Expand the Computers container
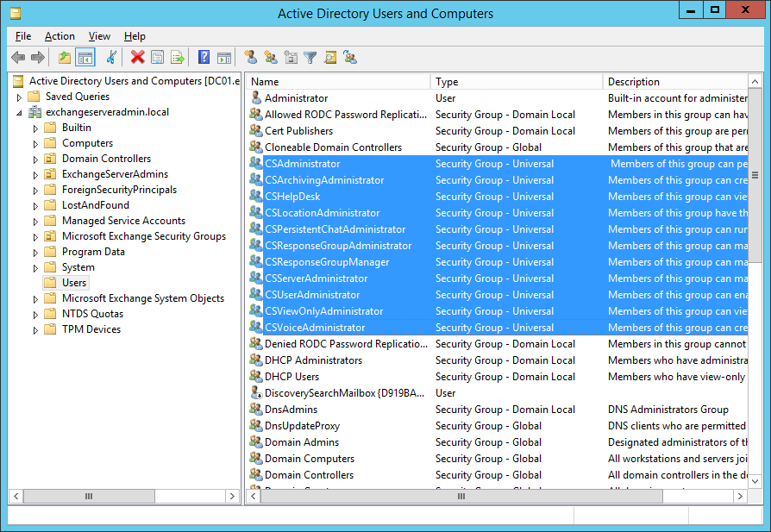This screenshot has height=532, width=771. (x=35, y=144)
